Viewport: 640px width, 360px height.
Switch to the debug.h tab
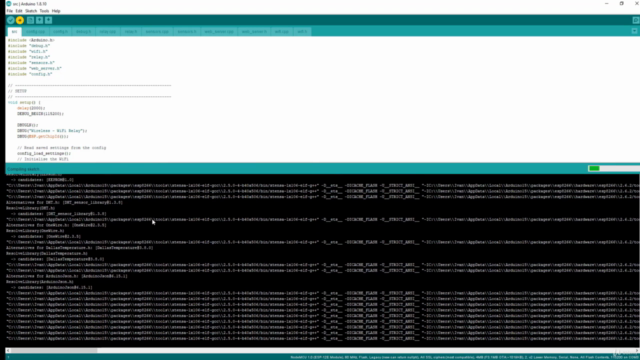click(83, 31)
